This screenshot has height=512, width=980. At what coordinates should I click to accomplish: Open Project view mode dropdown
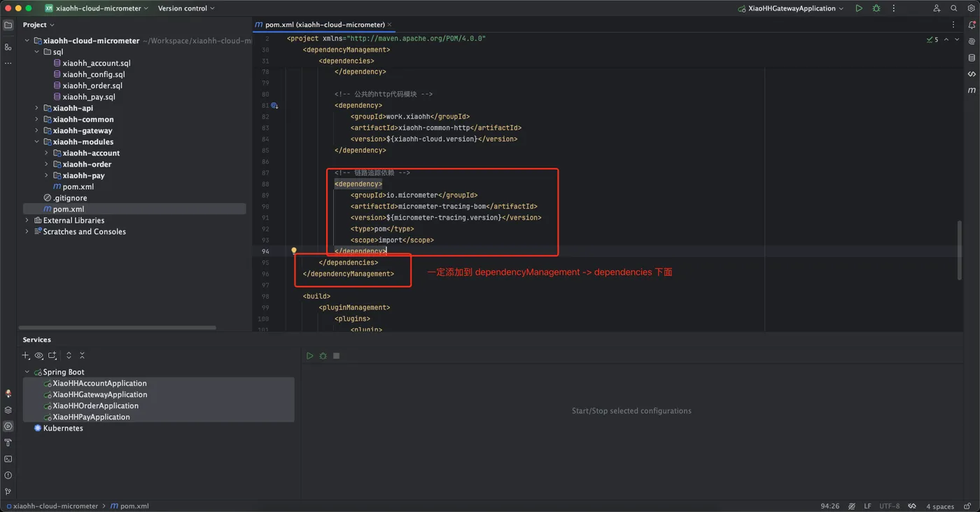pos(38,25)
